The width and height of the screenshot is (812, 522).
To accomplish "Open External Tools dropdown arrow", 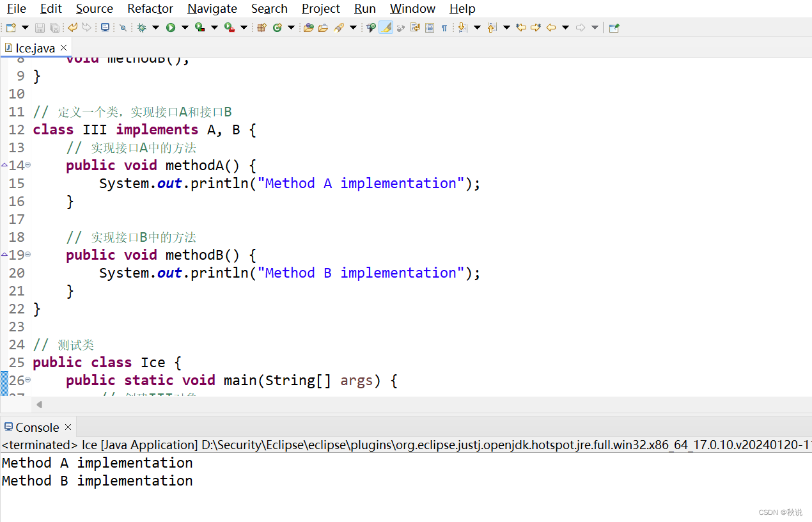I will point(244,28).
